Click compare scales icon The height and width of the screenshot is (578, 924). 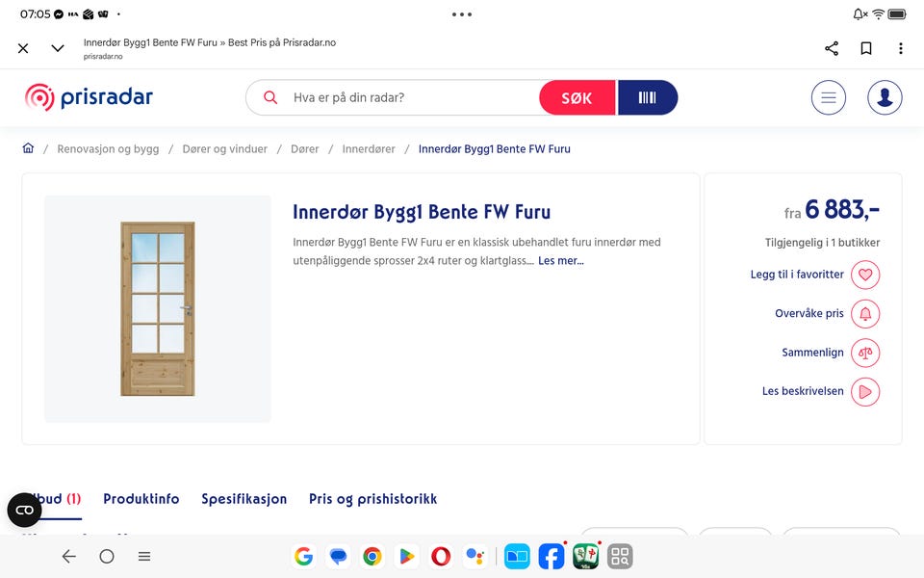coord(865,353)
